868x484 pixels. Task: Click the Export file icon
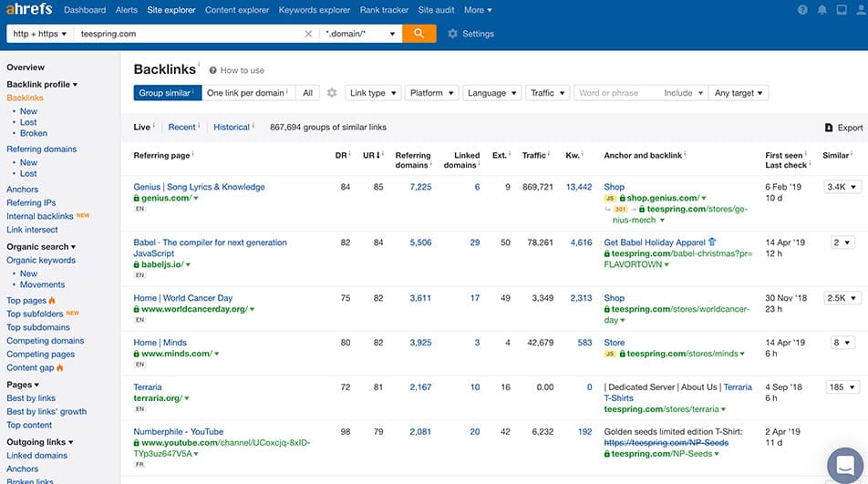pyautogui.click(x=829, y=128)
